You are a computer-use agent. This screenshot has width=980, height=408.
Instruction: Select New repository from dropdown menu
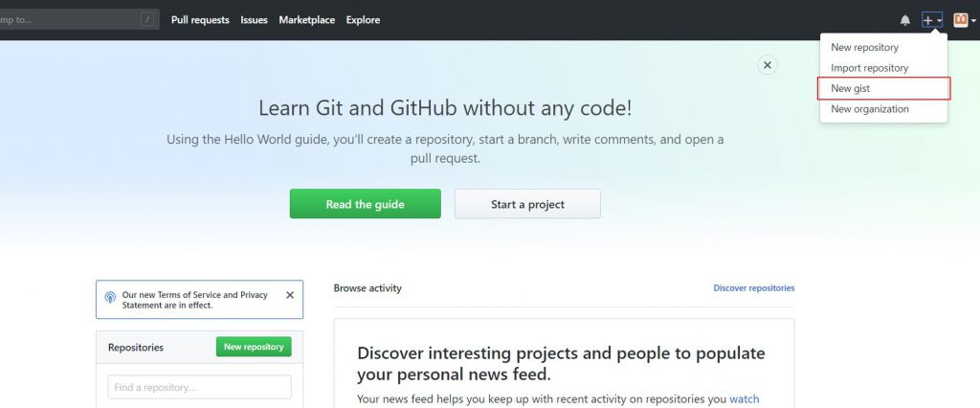coord(864,47)
